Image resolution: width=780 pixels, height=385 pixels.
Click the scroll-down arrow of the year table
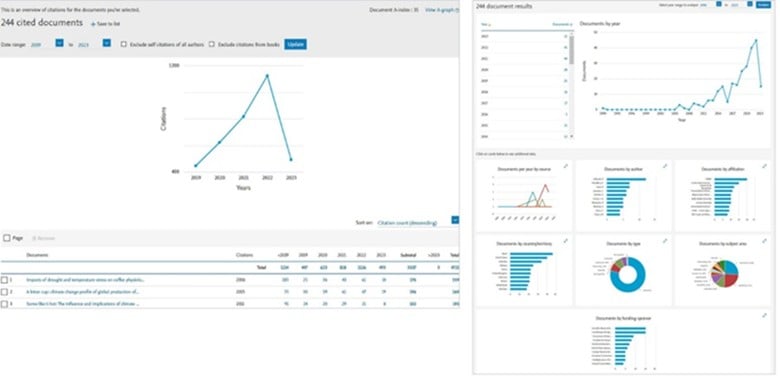571,136
